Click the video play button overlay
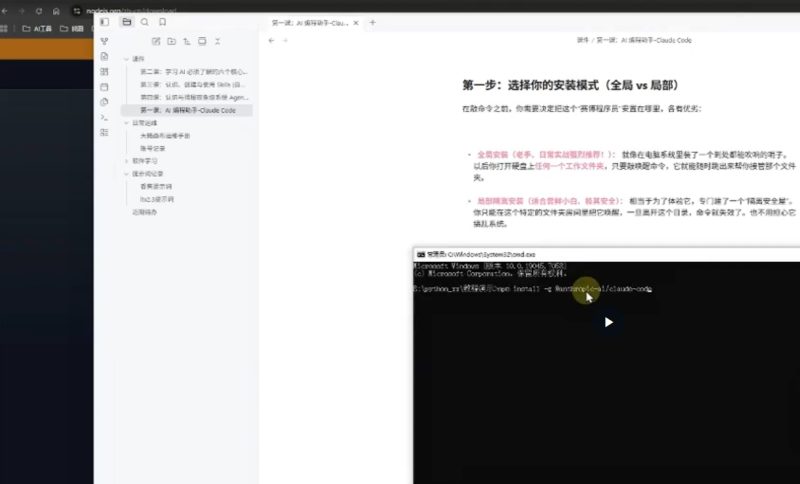Screen dimensions: 800x484 tap(608, 322)
